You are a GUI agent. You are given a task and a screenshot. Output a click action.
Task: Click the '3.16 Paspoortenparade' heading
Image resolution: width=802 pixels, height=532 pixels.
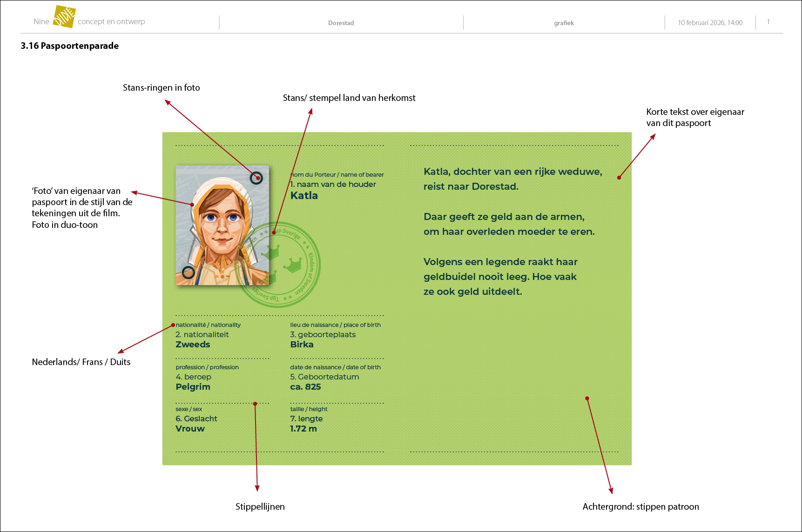(x=70, y=46)
